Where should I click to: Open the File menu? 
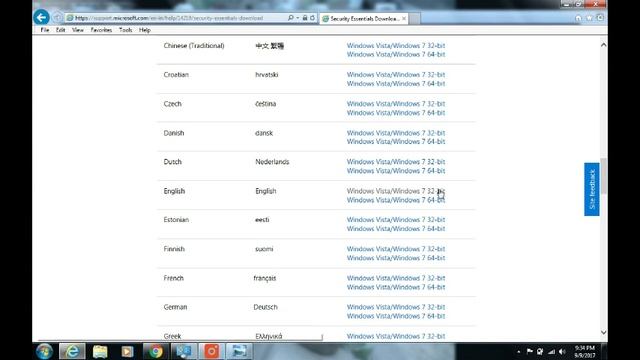pos(44,30)
